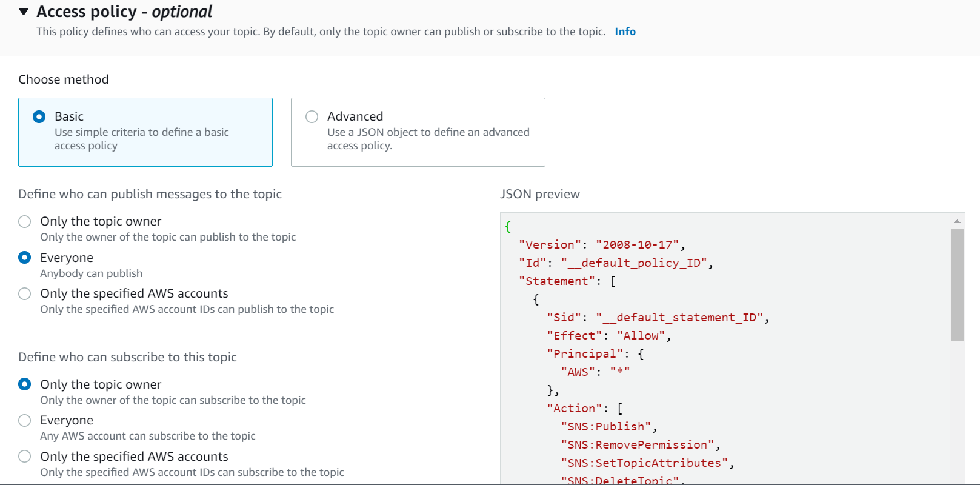The image size is (980, 485).
Task: Collapse the Access policy section triangle
Action: click(24, 12)
